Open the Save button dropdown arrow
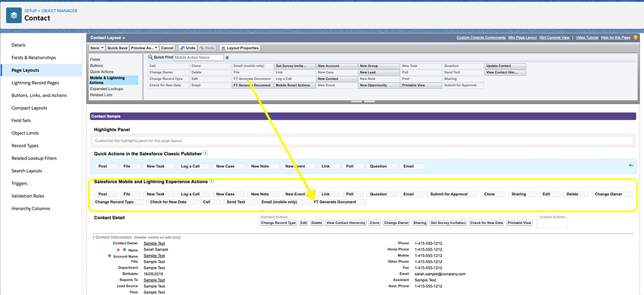Screen dimensions: 644x295 (101, 48)
